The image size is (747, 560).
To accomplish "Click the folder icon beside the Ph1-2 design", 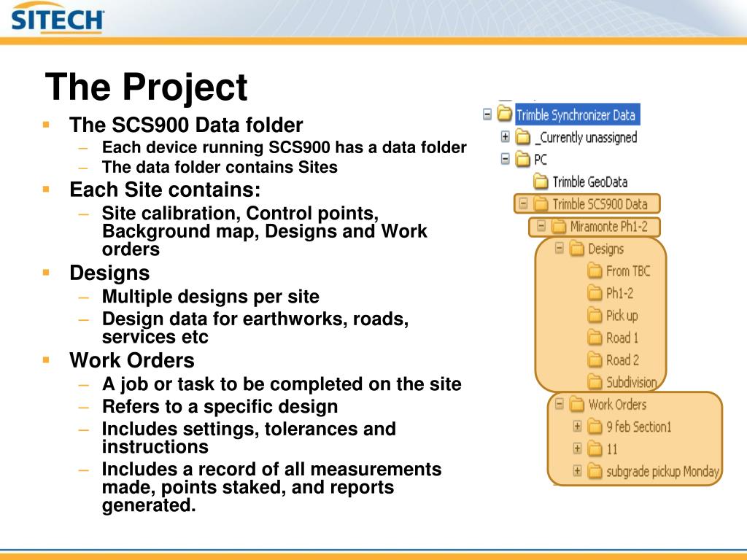I will (595, 293).
